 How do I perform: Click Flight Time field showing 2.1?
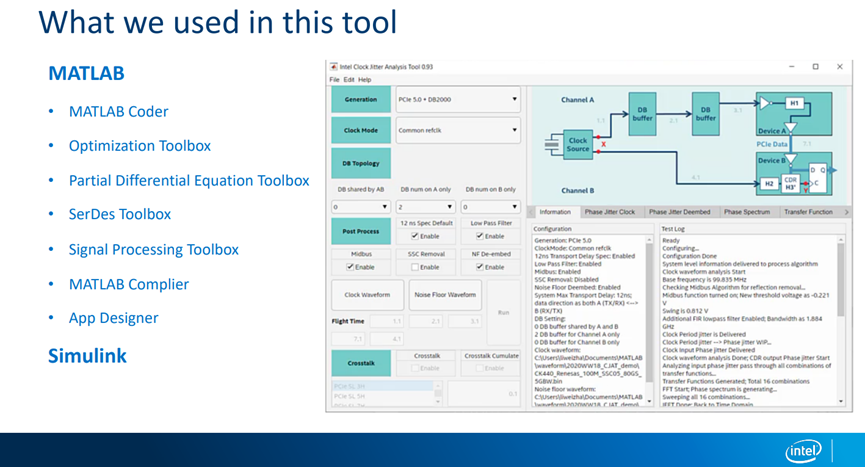[425, 321]
